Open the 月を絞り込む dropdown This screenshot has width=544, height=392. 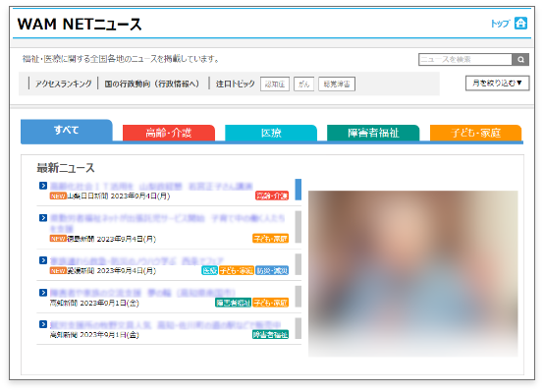pyautogui.click(x=497, y=84)
